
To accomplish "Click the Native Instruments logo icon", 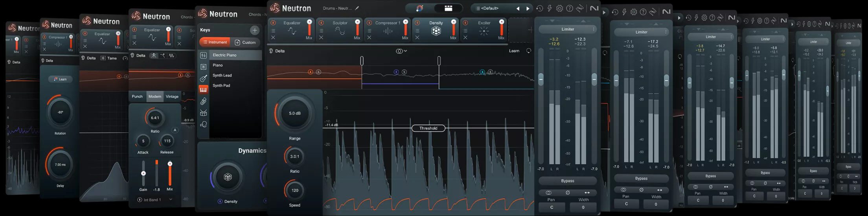I will (594, 8).
